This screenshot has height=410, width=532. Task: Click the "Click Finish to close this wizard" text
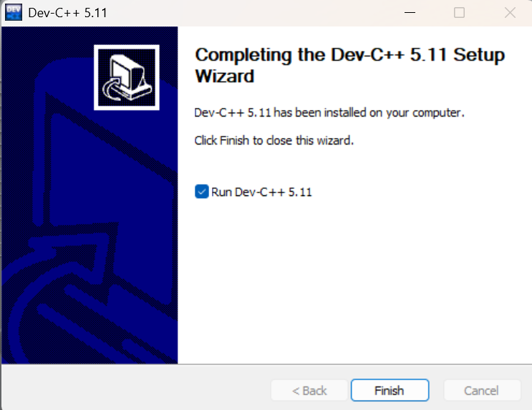pyautogui.click(x=274, y=140)
